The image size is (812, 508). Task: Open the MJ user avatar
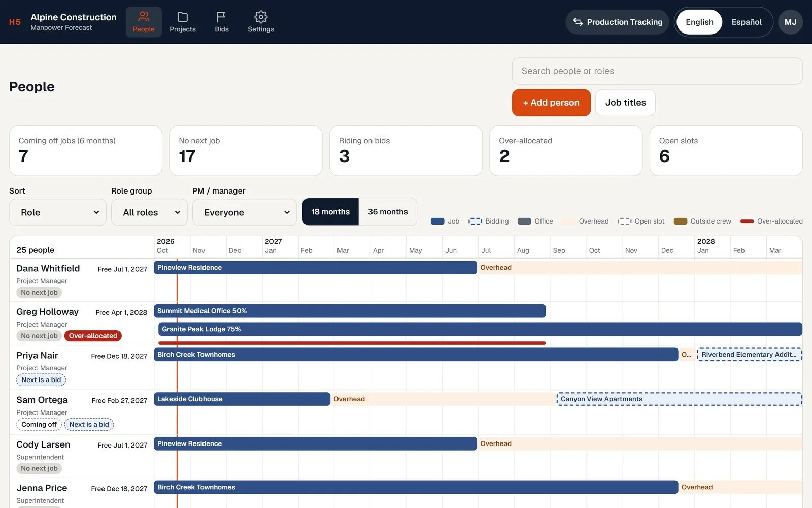(x=790, y=22)
